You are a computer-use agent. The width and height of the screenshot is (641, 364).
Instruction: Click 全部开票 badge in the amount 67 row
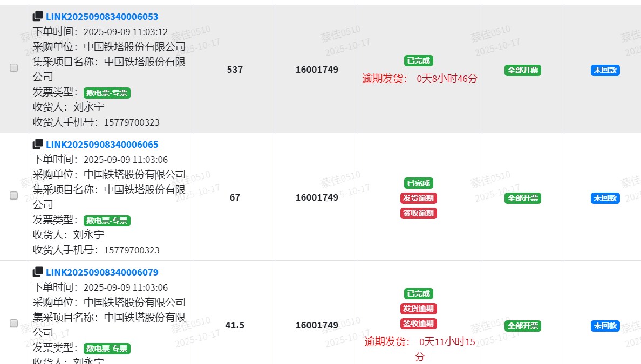point(523,198)
